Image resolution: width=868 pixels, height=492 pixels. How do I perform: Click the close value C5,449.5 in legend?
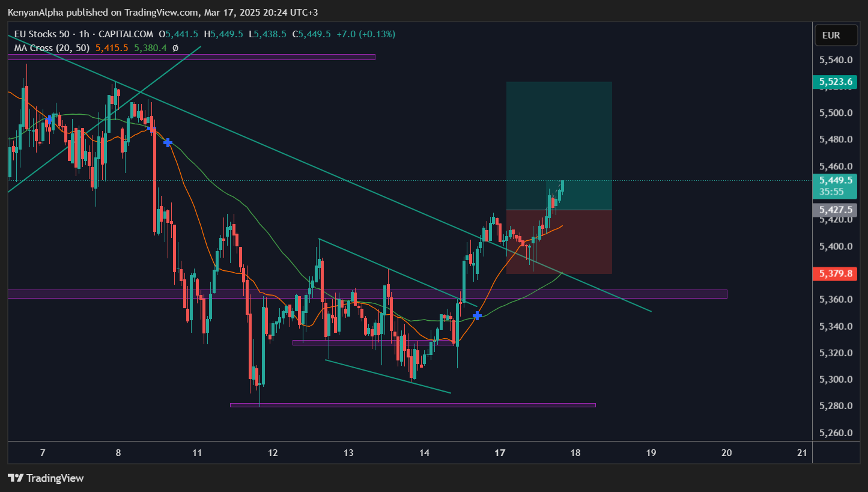311,34
